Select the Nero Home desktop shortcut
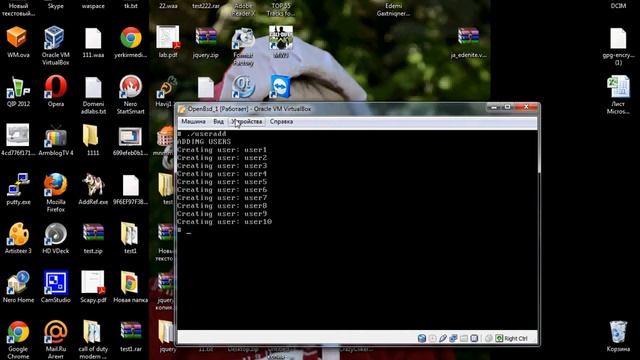This screenshot has height=360, width=640. tap(18, 287)
